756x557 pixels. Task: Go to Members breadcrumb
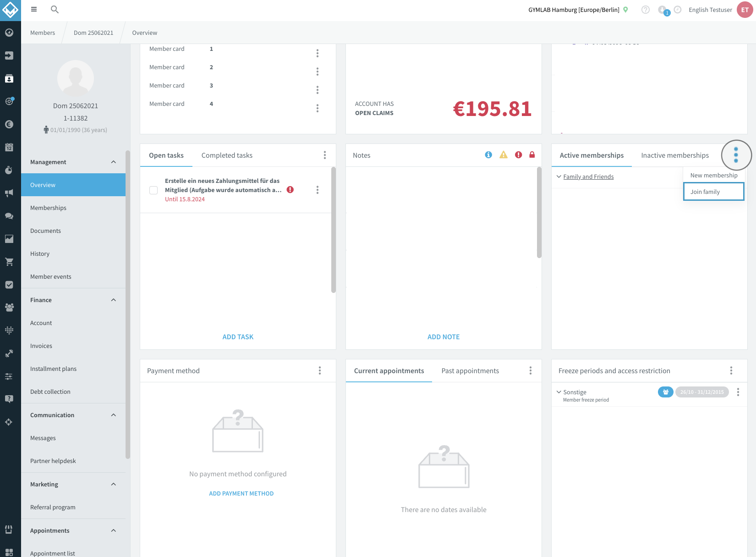pyautogui.click(x=43, y=33)
